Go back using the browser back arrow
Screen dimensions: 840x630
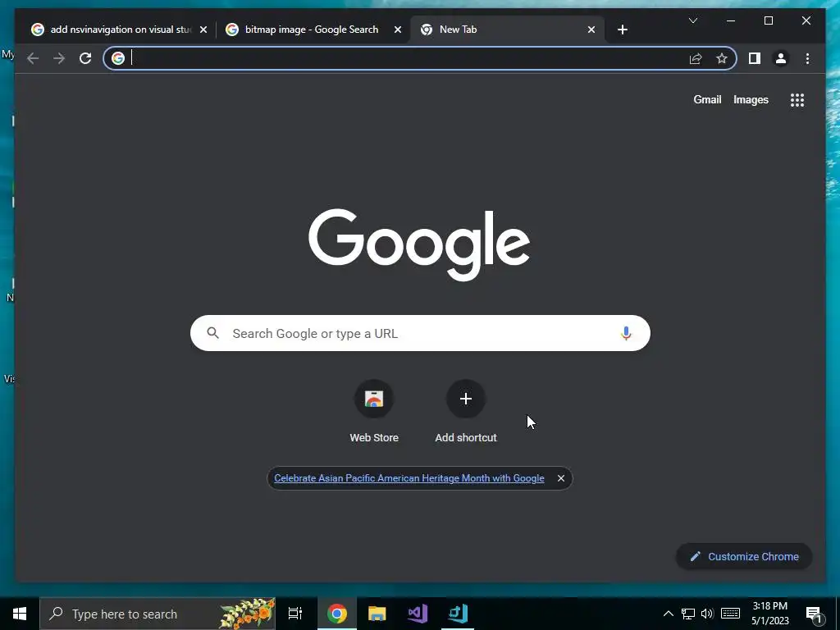[33, 58]
